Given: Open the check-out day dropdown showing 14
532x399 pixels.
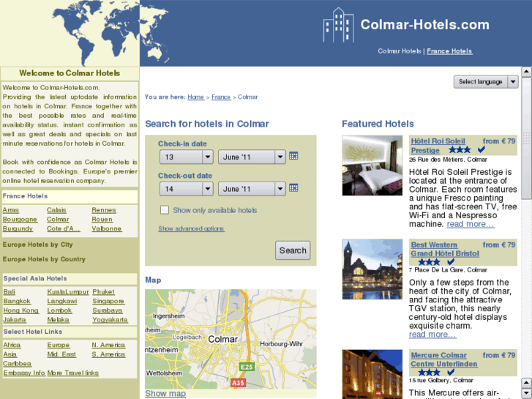Looking at the screenshot, I should click(187, 189).
